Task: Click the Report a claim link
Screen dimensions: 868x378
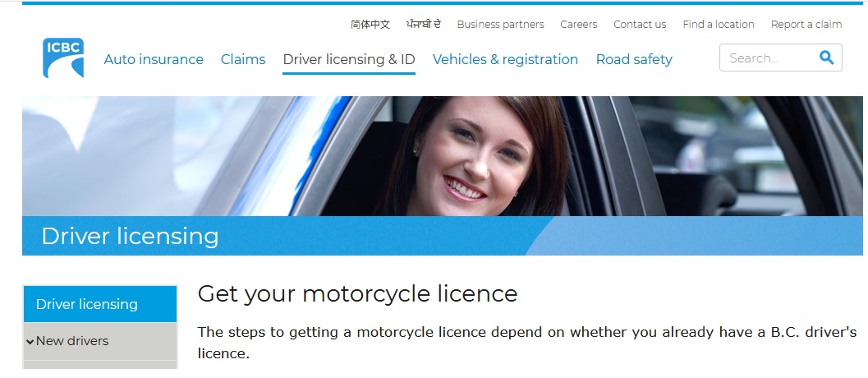Action: coord(806,25)
